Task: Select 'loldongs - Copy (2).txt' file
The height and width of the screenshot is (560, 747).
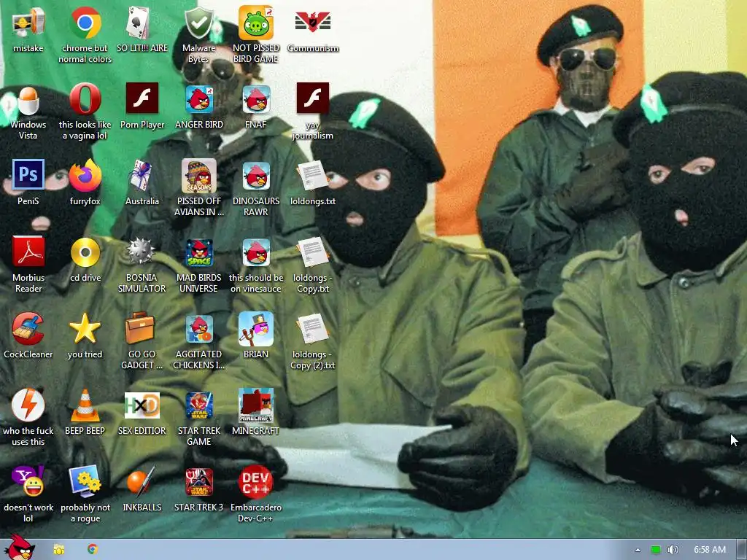Action: 312,329
